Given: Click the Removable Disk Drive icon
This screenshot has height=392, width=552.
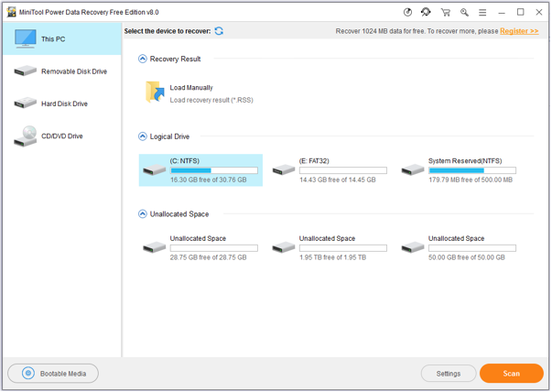Looking at the screenshot, I should point(25,71).
